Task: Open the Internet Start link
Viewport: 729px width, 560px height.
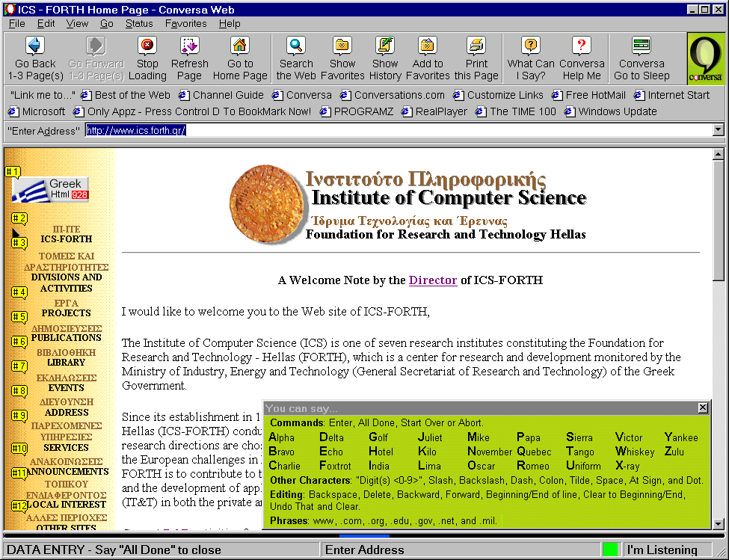Action: 672,95
